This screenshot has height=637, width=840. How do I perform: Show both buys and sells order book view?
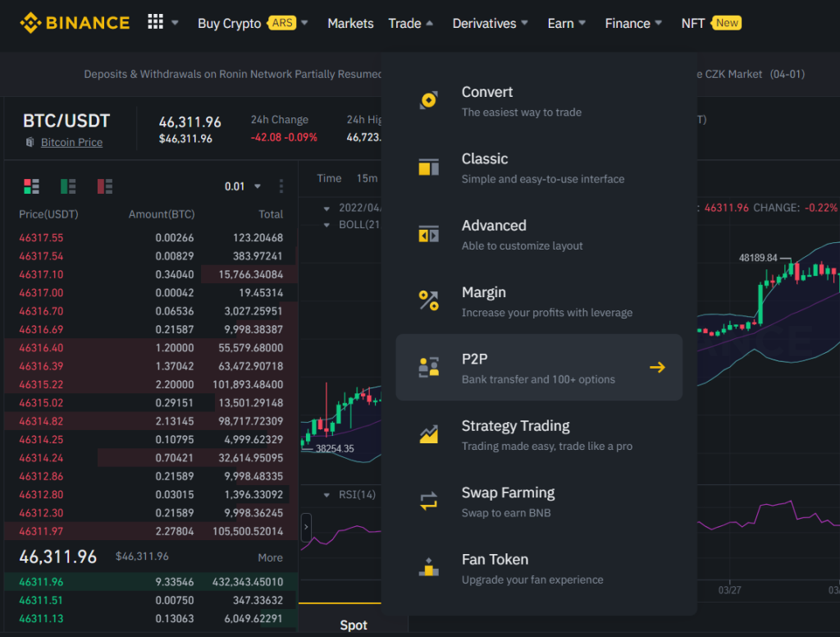click(x=31, y=186)
